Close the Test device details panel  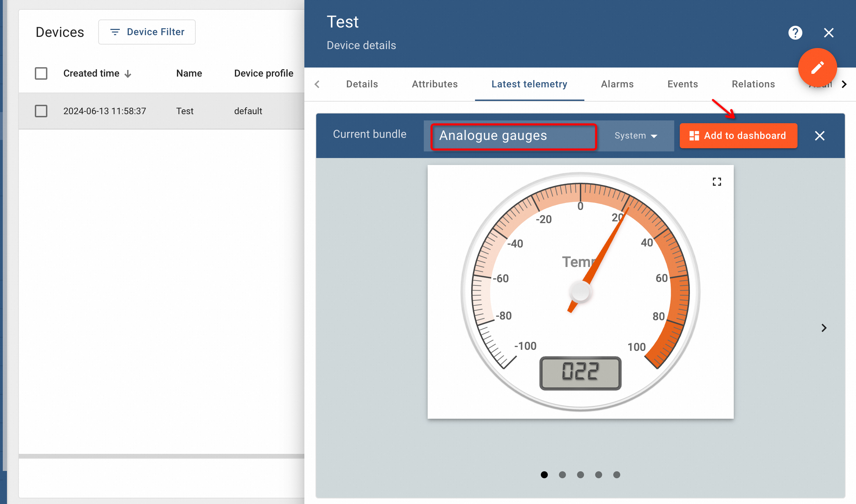829,33
